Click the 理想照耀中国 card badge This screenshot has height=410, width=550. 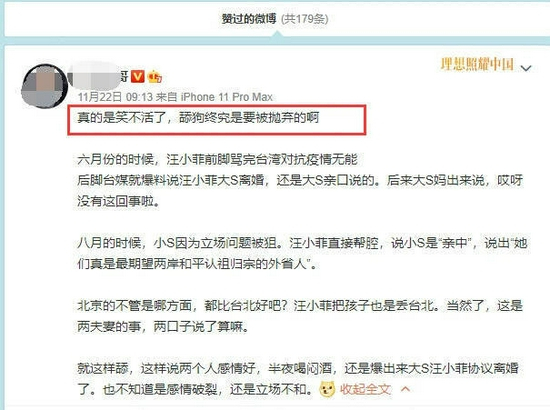(x=477, y=64)
